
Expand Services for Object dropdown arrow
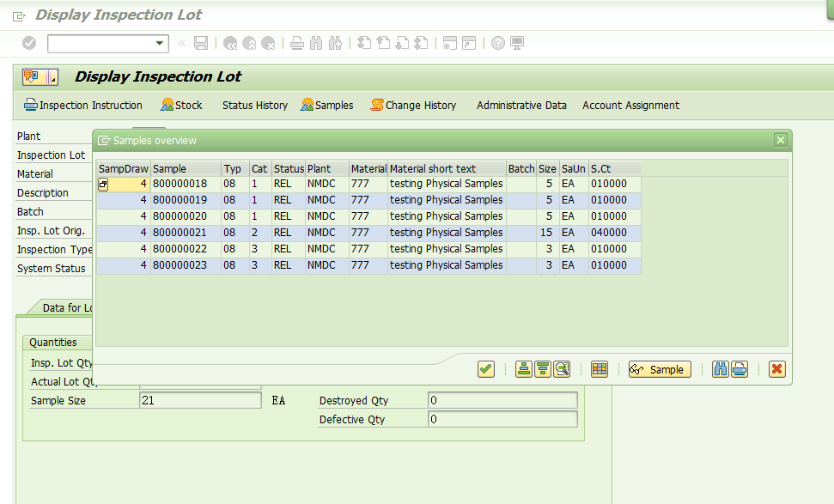point(52,77)
